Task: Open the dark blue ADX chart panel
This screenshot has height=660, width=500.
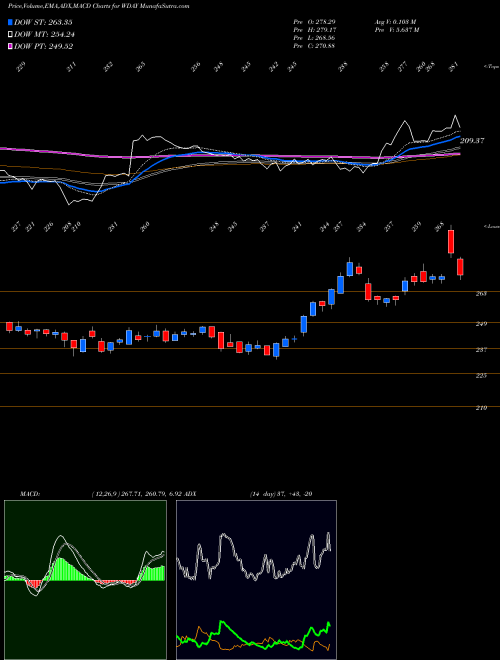Action: [256, 580]
